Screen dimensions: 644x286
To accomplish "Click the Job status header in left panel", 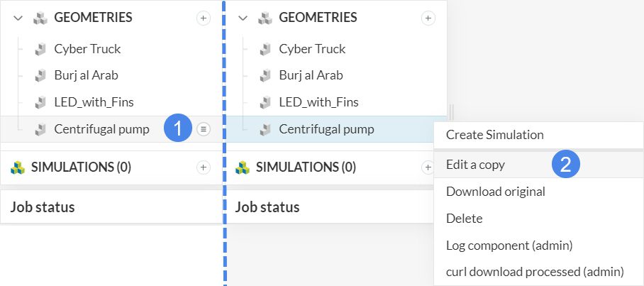I will click(x=43, y=207).
